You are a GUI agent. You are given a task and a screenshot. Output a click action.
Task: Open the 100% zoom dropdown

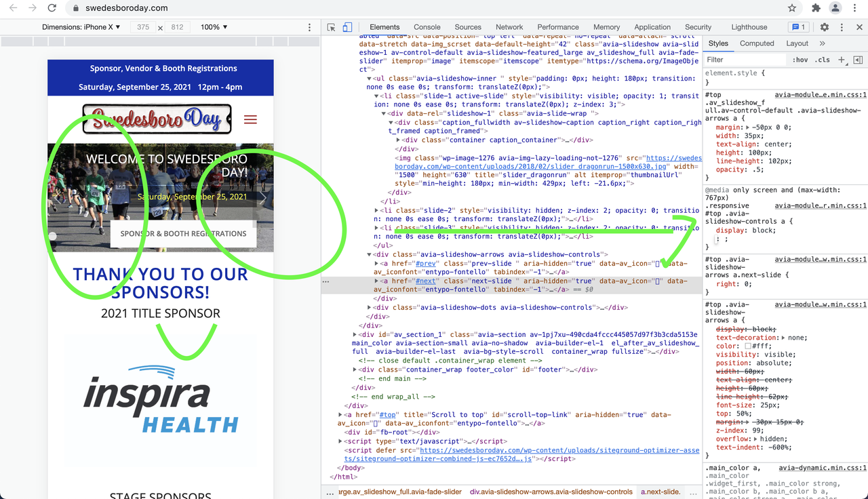[x=214, y=27]
